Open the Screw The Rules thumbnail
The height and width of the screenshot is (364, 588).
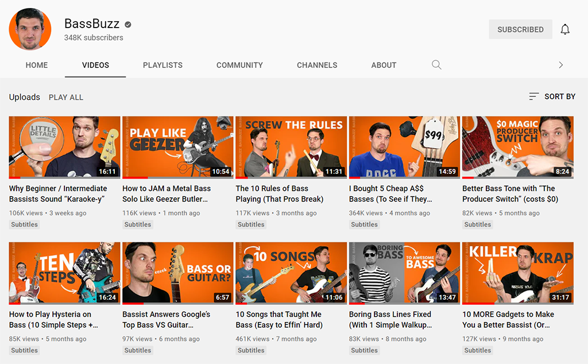coord(291,146)
